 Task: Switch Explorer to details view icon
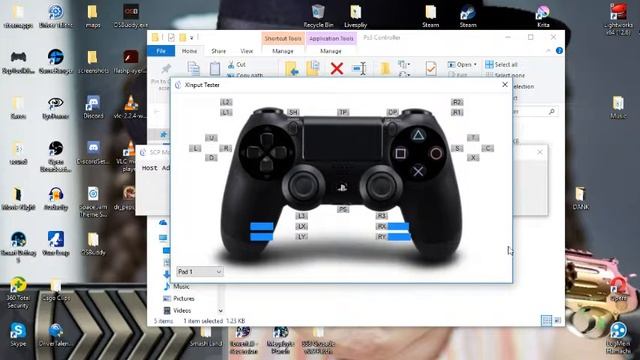(x=546, y=320)
